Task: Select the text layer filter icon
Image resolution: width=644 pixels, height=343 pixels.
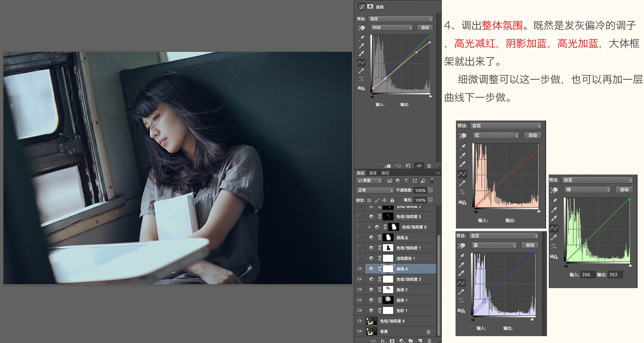Action: (x=406, y=181)
